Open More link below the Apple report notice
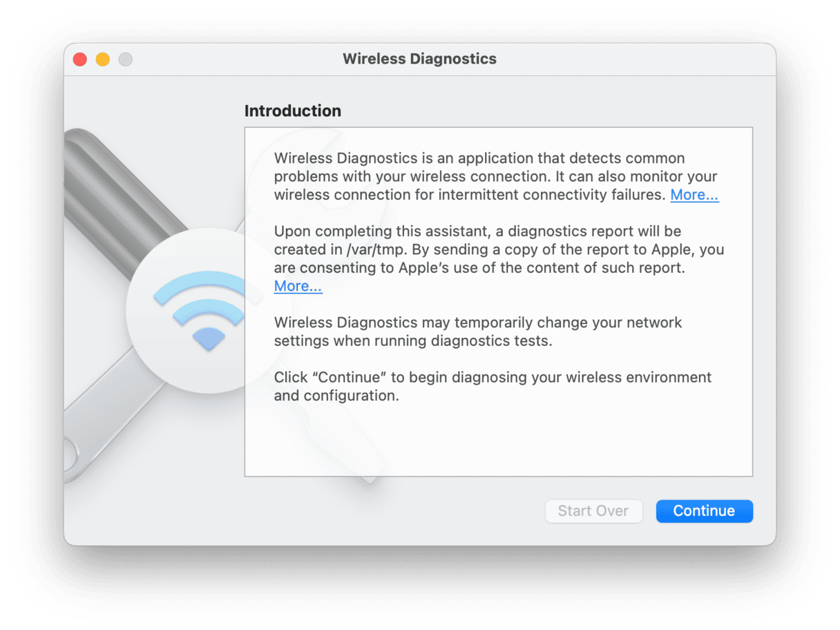Image resolution: width=840 pixels, height=630 pixels. click(x=298, y=286)
